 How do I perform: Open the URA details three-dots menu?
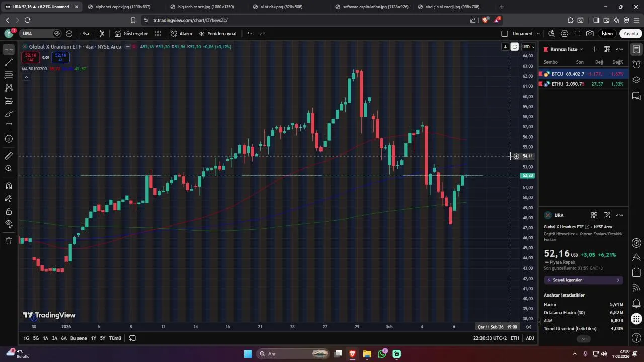click(x=620, y=215)
